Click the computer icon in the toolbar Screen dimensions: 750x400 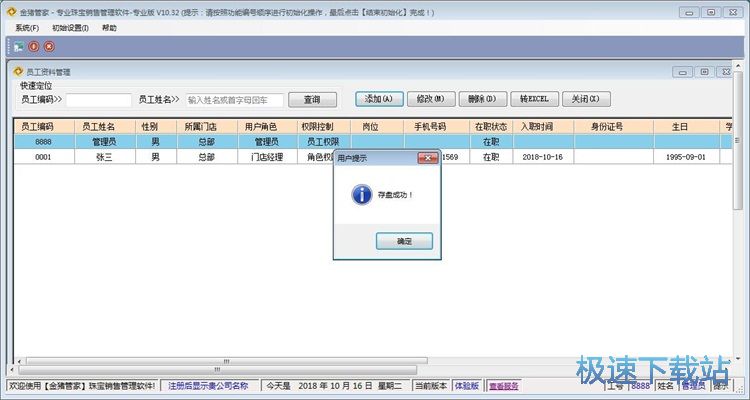pyautogui.click(x=19, y=47)
